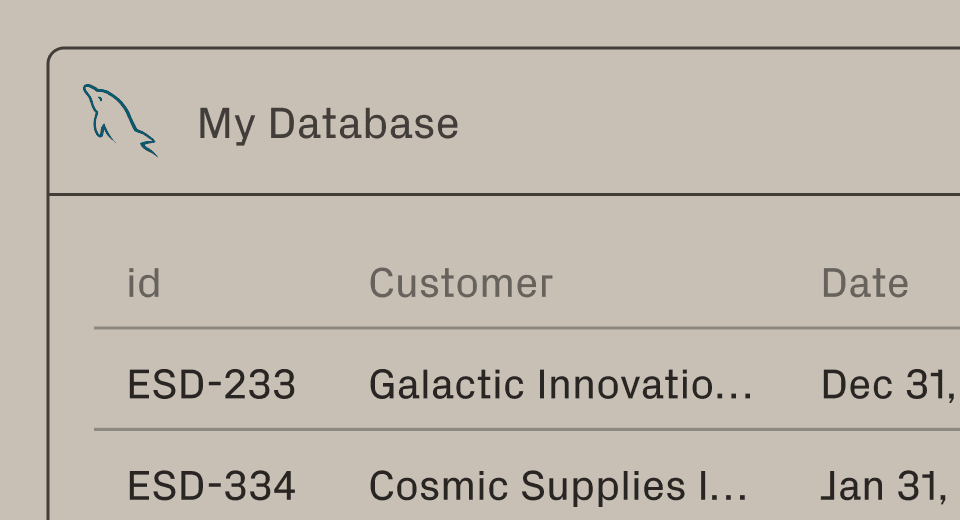Viewport: 960px width, 520px height.
Task: Sort by the Customer column header
Action: point(460,284)
